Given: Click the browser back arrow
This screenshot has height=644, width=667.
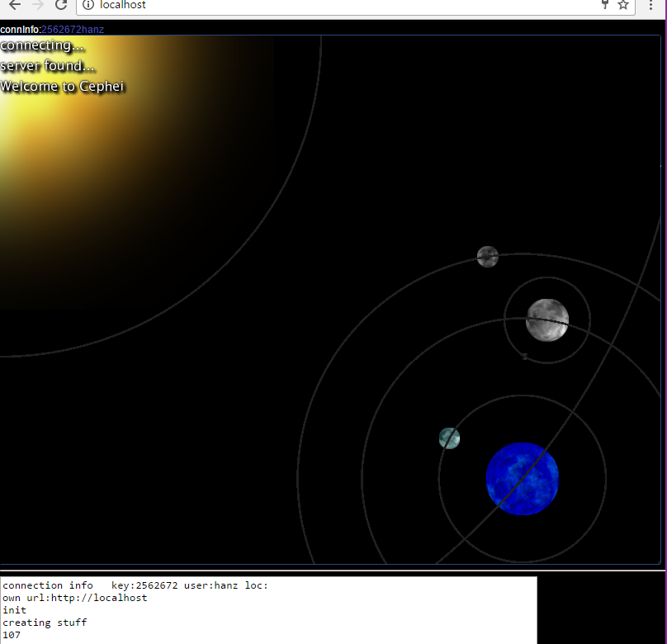Looking at the screenshot, I should 15,5.
